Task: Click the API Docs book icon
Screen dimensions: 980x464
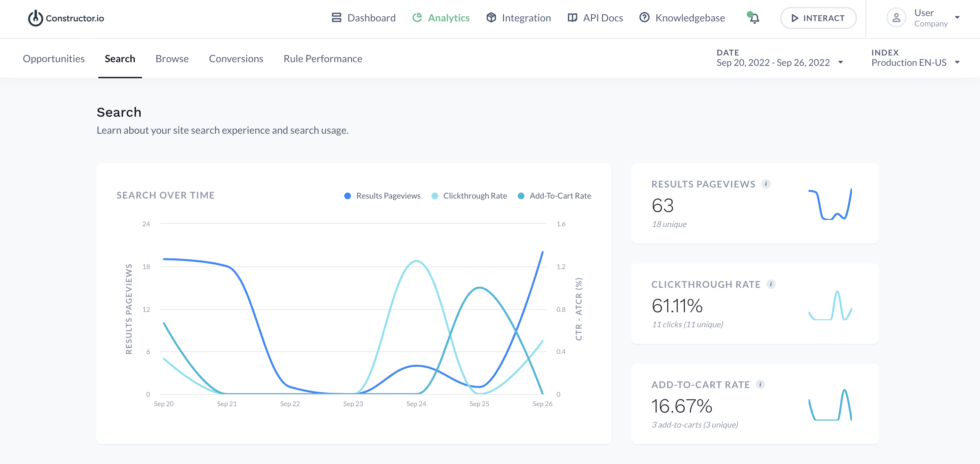Action: click(x=572, y=18)
